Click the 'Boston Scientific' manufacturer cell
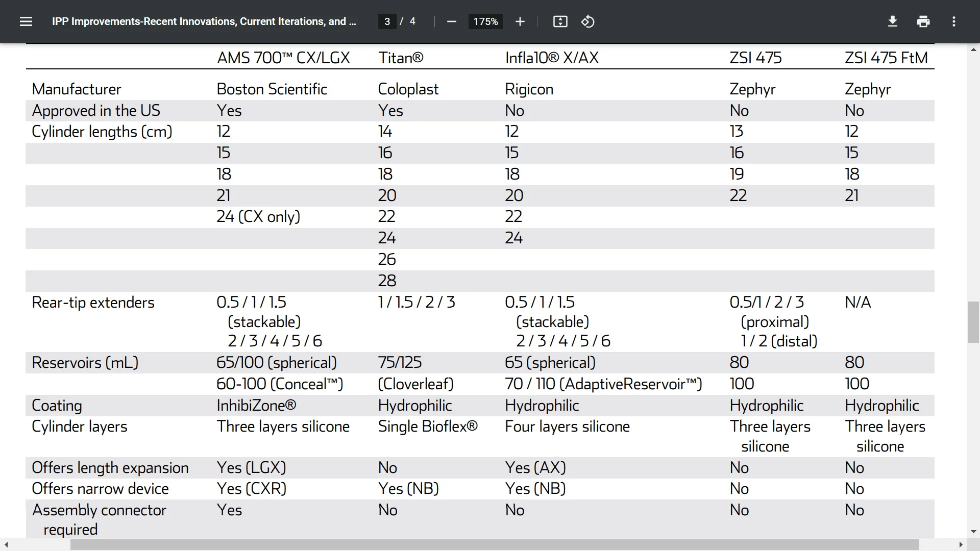The width and height of the screenshot is (980, 551). tap(272, 89)
